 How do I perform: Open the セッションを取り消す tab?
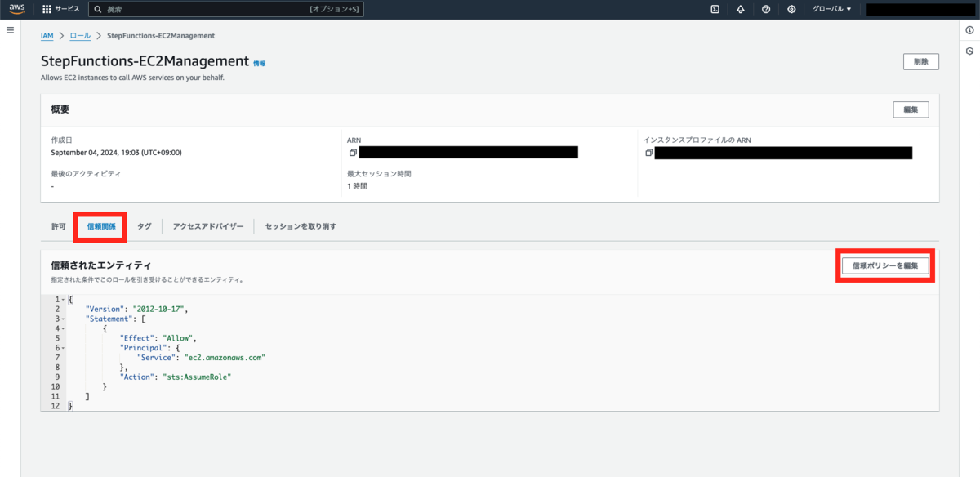click(301, 226)
